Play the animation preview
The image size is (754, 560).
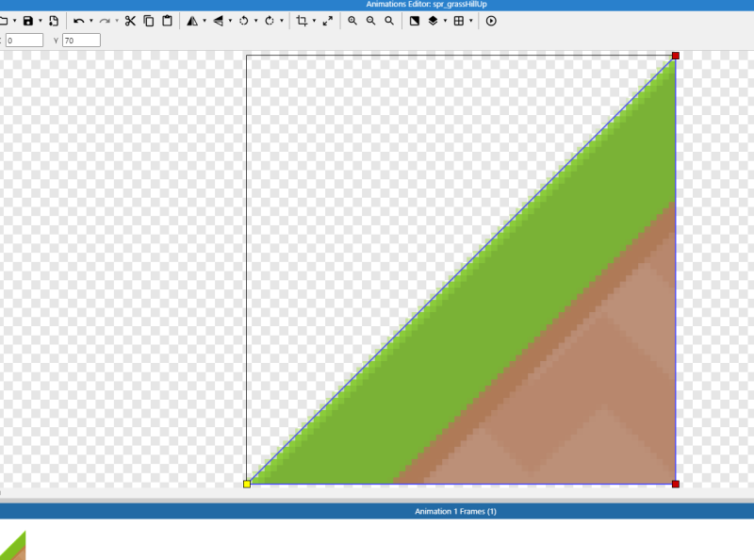[491, 21]
